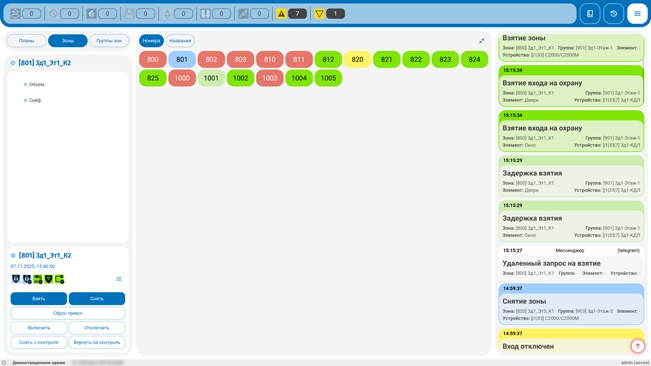Click the exclamation mark icon in top bar
Image resolution: width=651 pixels, height=366 pixels.
(x=206, y=14)
